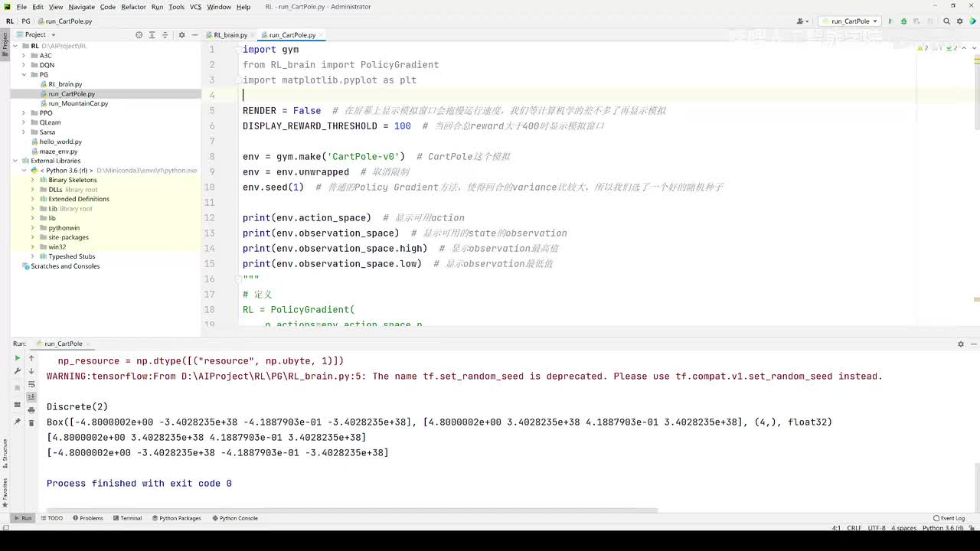Switch to the RL_brain.py editor tab
The image size is (980, 551).
click(230, 35)
